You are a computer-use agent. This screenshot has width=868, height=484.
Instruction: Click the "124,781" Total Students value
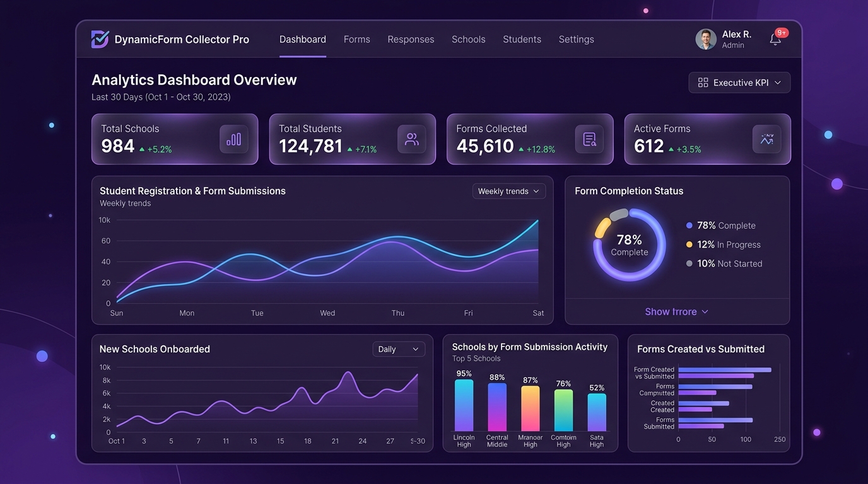pyautogui.click(x=310, y=146)
